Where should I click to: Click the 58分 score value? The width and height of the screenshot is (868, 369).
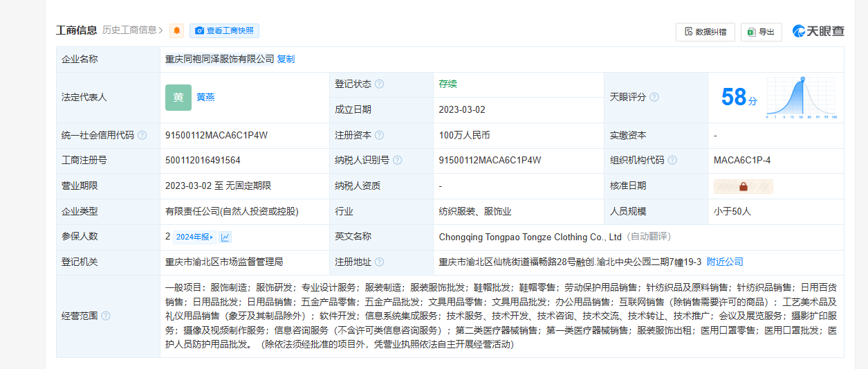pyautogui.click(x=739, y=97)
